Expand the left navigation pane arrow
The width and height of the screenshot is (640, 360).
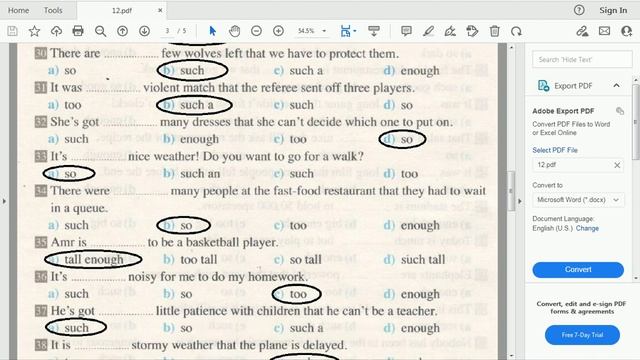[x=4, y=201]
